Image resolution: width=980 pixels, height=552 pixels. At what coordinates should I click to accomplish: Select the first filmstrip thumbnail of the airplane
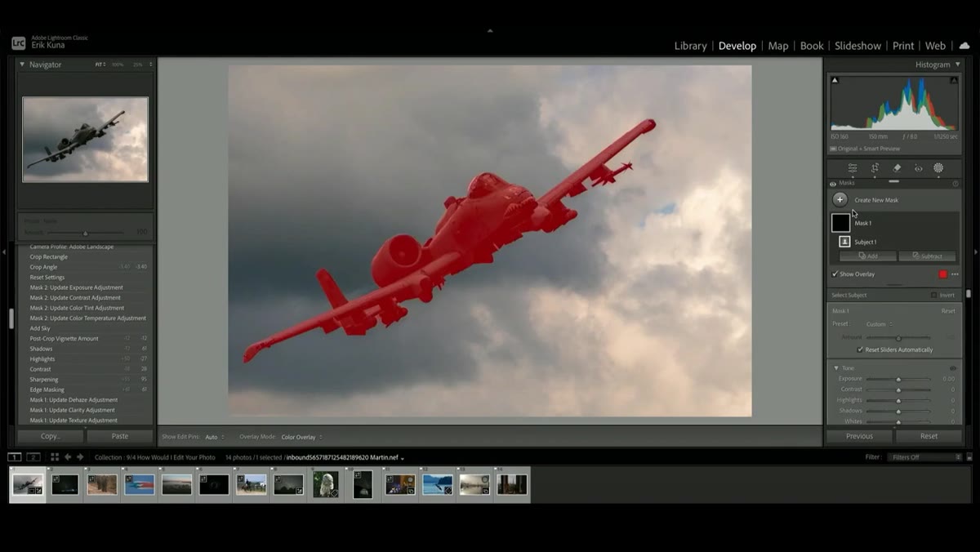point(27,484)
